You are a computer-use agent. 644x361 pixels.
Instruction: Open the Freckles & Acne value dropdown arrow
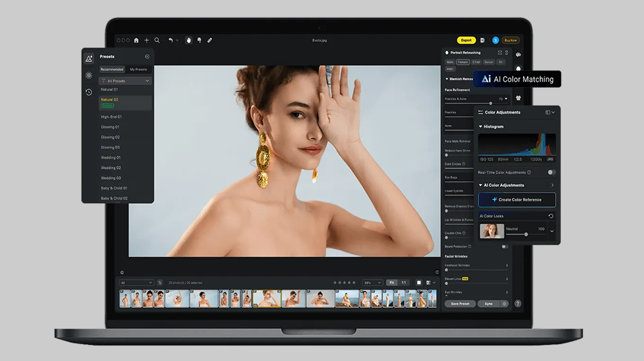(506, 99)
